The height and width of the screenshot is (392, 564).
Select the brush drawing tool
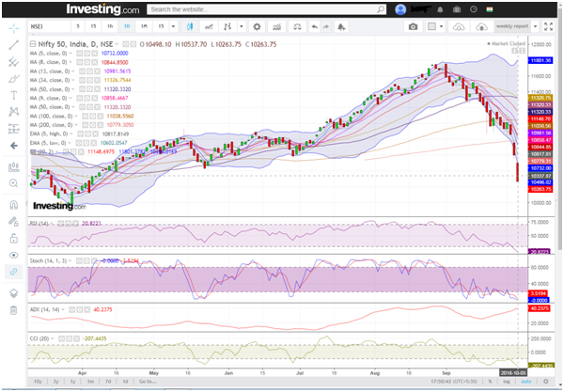[x=14, y=78]
